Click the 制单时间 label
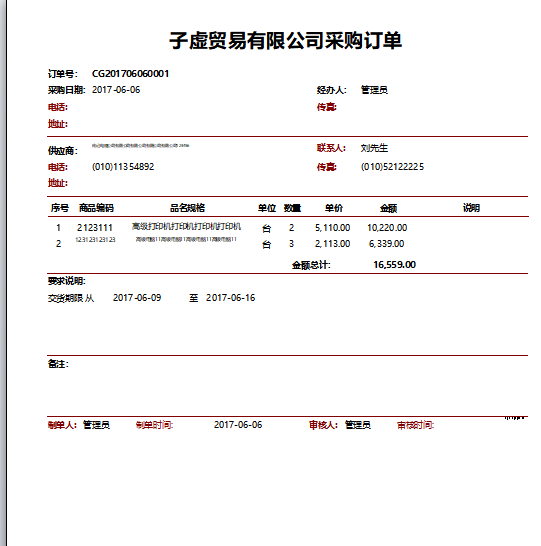This screenshot has width=541, height=546. pos(155,425)
